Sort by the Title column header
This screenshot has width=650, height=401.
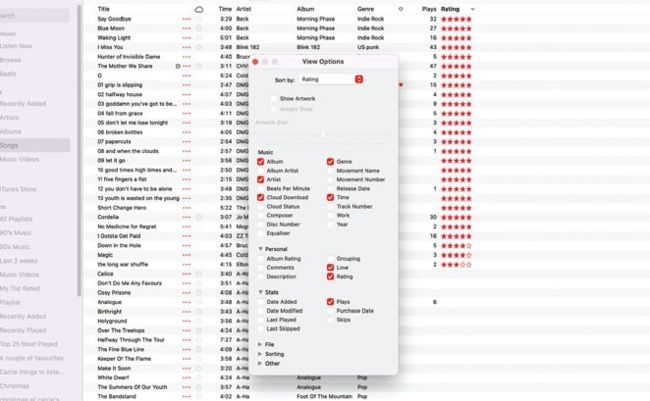(x=104, y=8)
